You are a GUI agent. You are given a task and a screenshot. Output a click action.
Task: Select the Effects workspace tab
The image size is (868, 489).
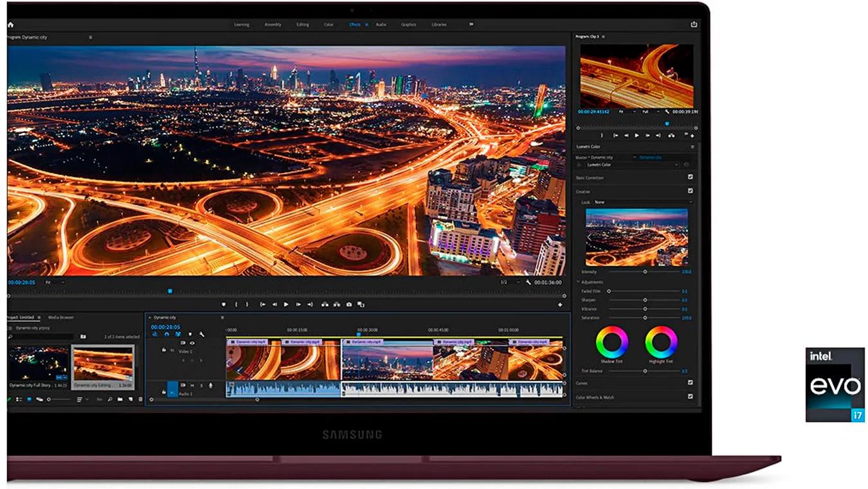pyautogui.click(x=355, y=24)
